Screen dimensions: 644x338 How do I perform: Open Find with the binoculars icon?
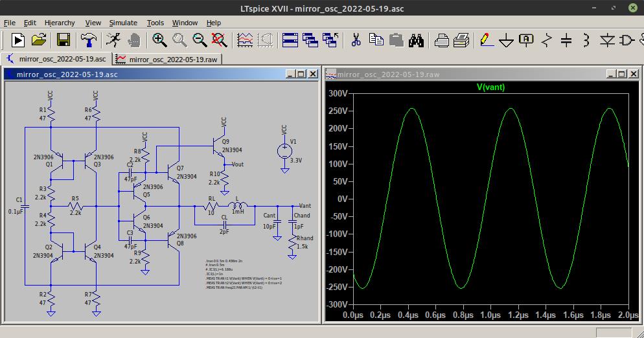[x=416, y=40]
